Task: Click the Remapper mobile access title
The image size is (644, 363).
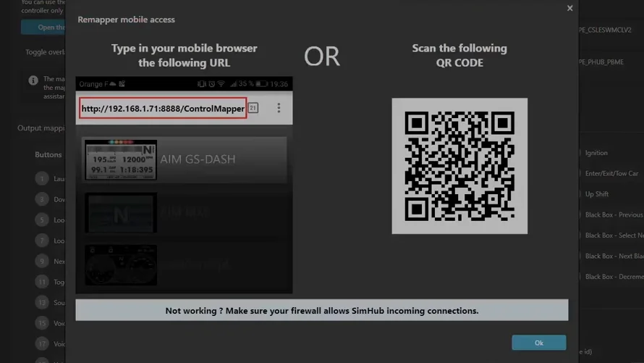Action: [126, 20]
